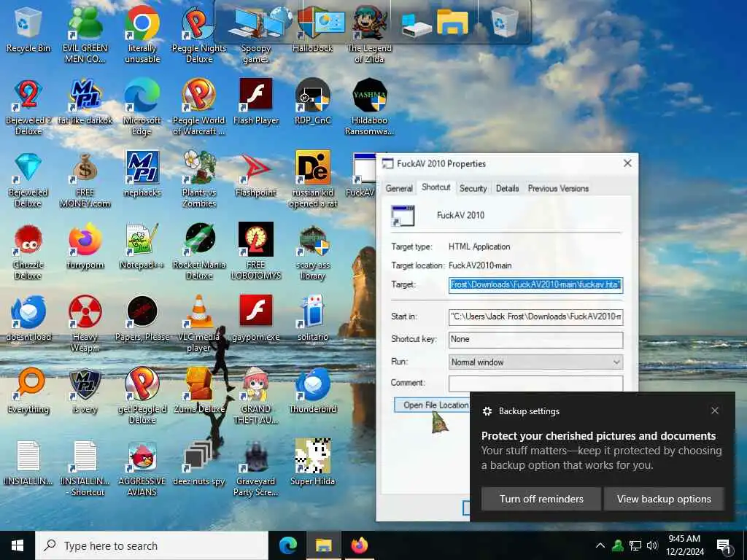Select Graveyard Party Screensaver icon
The height and width of the screenshot is (560, 747).
(x=256, y=469)
